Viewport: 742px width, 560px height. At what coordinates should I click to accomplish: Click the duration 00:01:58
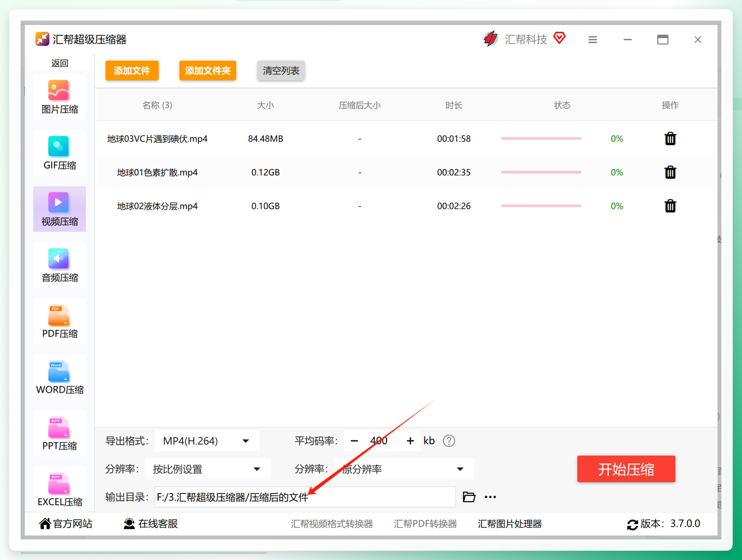[454, 139]
